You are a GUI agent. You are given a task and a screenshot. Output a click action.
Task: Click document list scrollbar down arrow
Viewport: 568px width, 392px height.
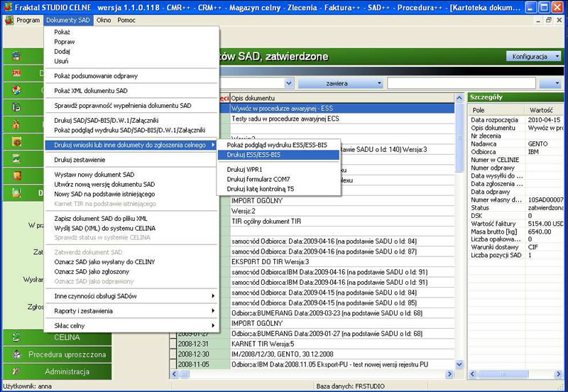point(459,364)
